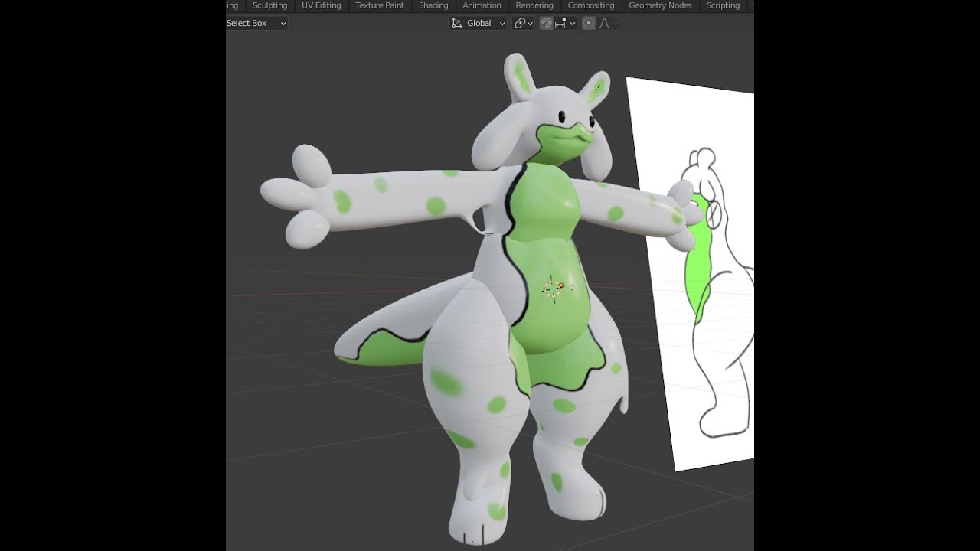Switch to the Sculpting workspace tab

[269, 5]
